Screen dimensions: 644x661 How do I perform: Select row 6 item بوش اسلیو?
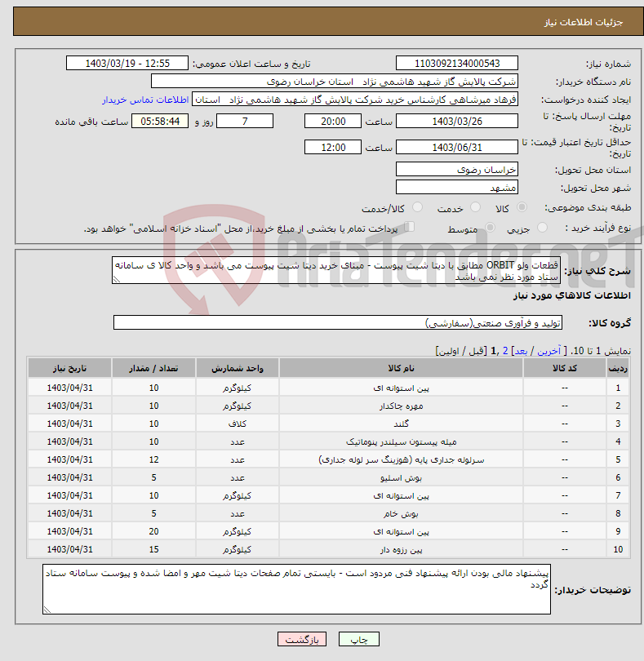[x=401, y=477]
